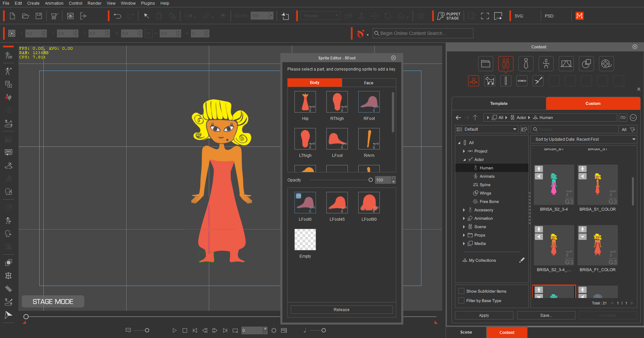Adjust the bottom tempo slider handle
The height and width of the screenshot is (338, 644).
[324, 331]
